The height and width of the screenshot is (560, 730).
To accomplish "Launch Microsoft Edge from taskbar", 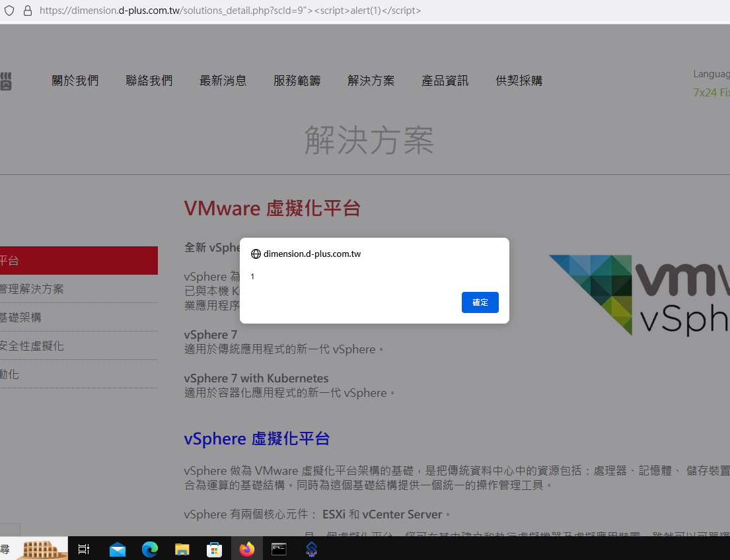I will coord(150,549).
